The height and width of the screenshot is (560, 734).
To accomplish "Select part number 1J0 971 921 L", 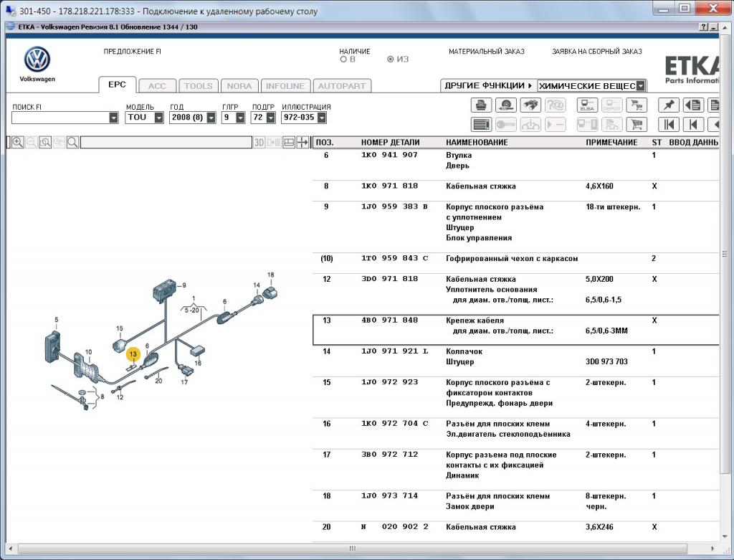I will [394, 351].
